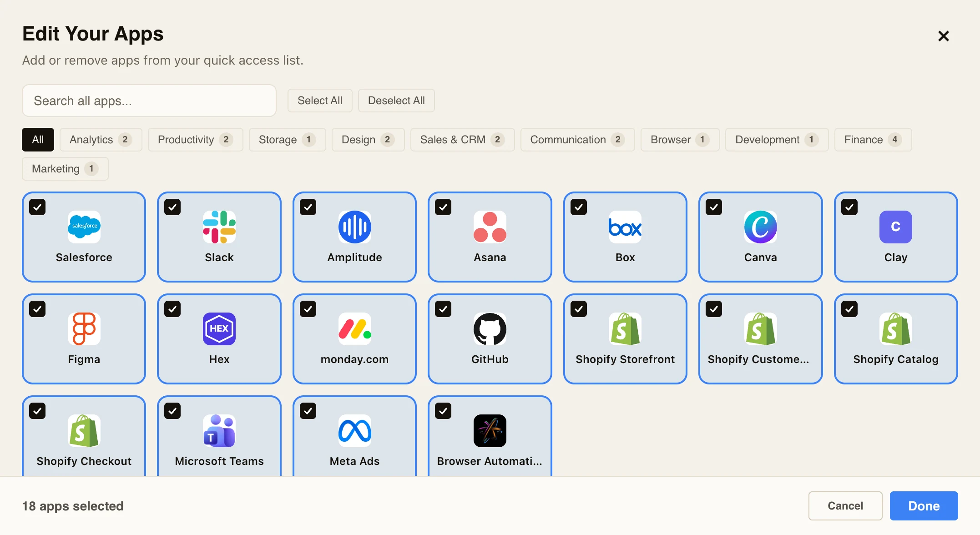Click the Browser Automati... label
Screen dimensions: 980x535
pos(490,461)
